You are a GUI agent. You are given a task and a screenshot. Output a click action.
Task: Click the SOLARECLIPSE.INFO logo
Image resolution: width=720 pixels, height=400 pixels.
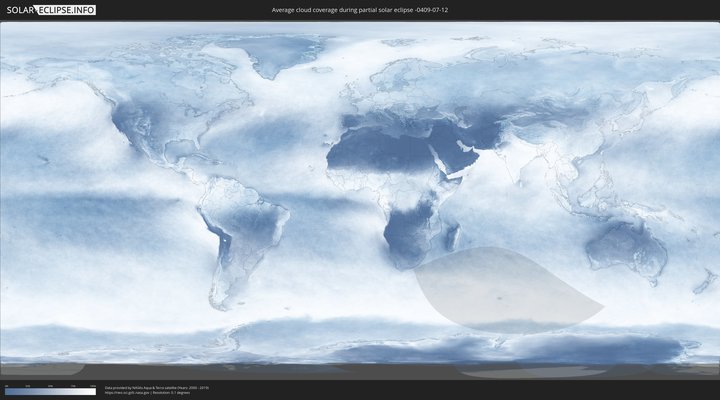click(51, 10)
